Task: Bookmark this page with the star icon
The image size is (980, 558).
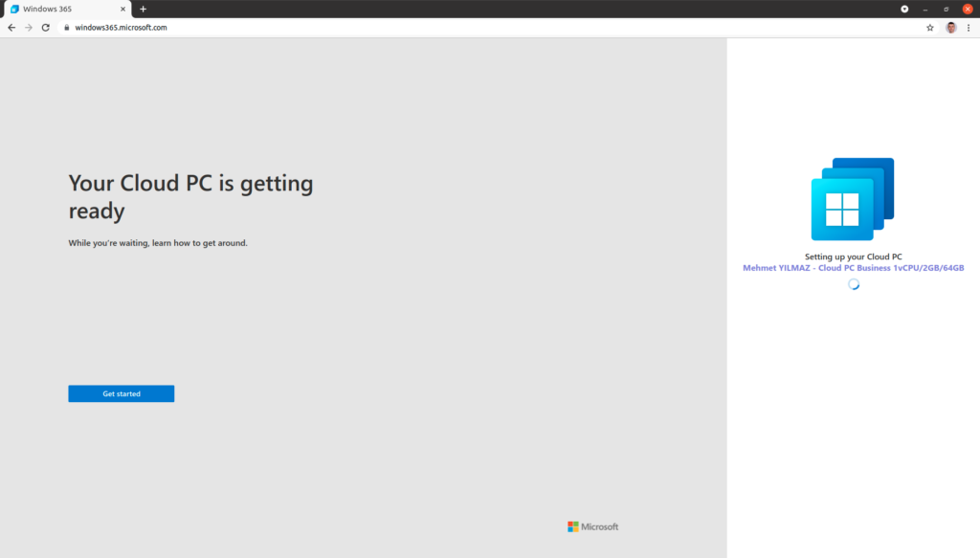Action: pos(930,28)
